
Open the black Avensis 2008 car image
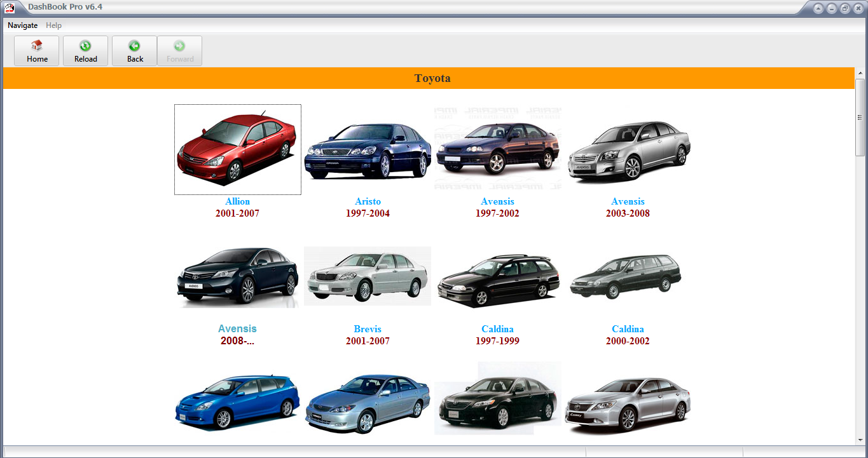coord(238,277)
